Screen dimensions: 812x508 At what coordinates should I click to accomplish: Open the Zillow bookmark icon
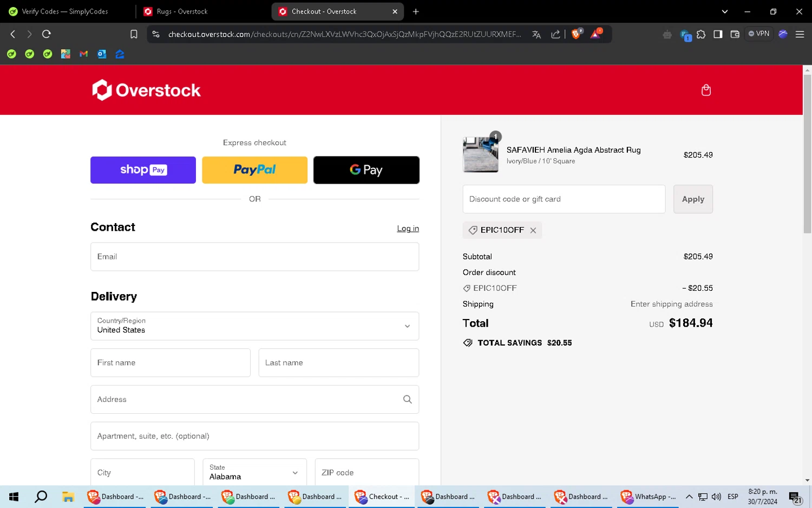point(120,54)
